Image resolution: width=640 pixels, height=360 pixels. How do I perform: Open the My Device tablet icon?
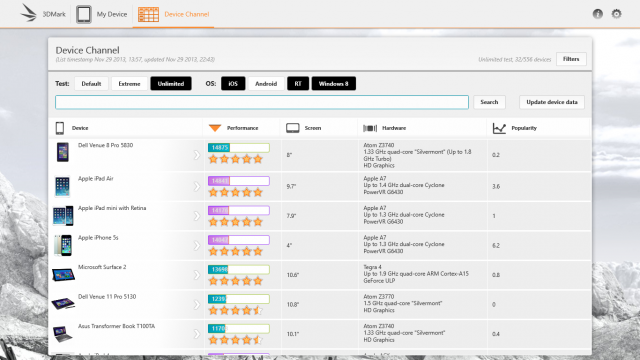(84, 14)
